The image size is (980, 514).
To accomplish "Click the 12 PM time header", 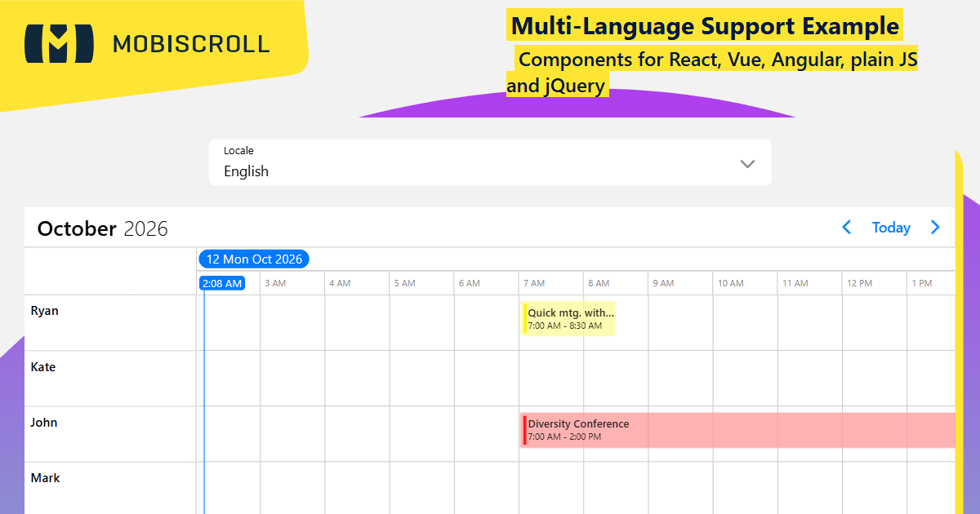I will tap(859, 283).
